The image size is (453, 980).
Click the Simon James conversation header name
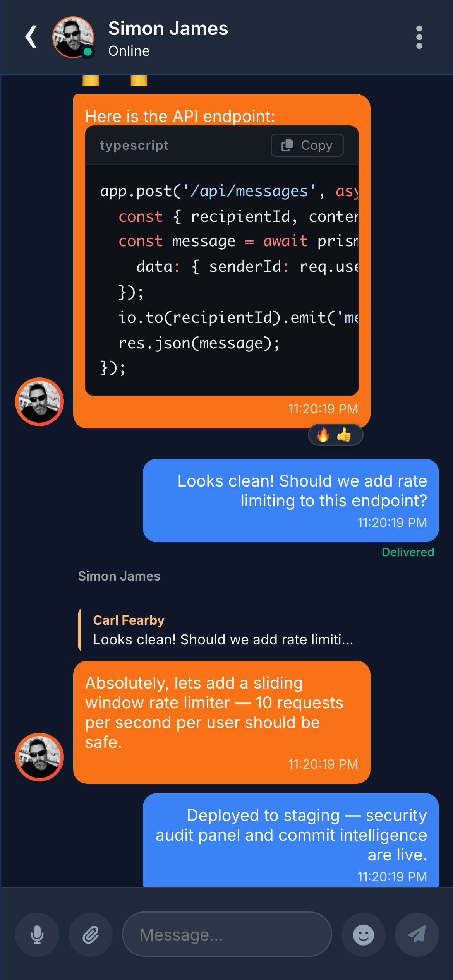pos(168,28)
